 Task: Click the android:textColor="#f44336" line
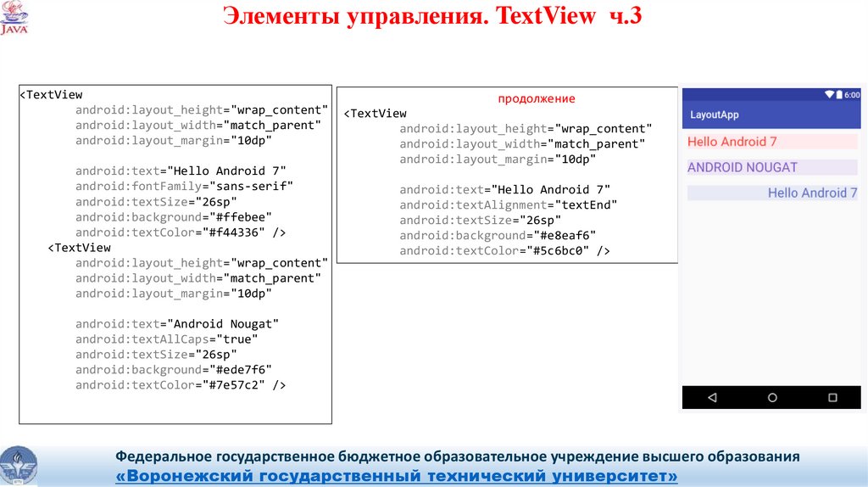click(181, 232)
